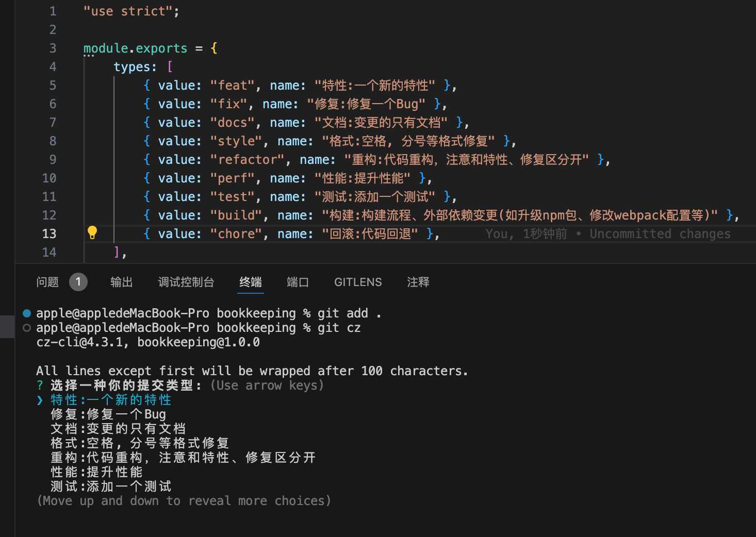756x537 pixels.
Task: Click the "build" string on line 12
Action: coord(236,215)
